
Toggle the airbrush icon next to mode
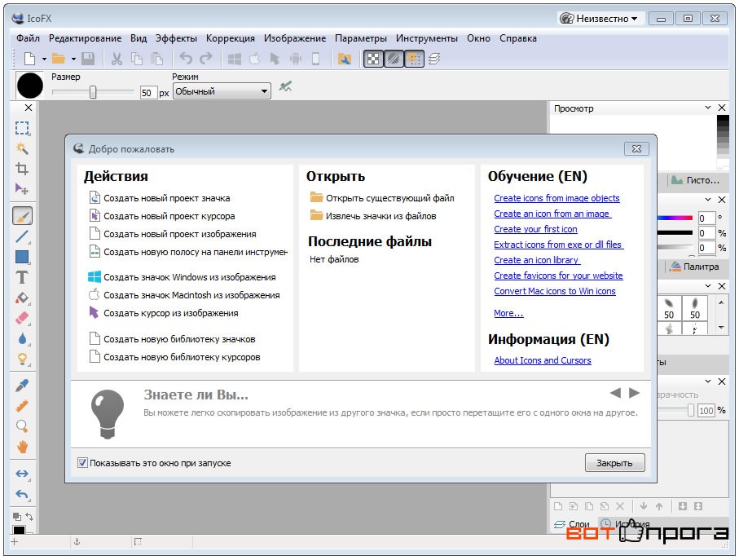pyautogui.click(x=285, y=86)
